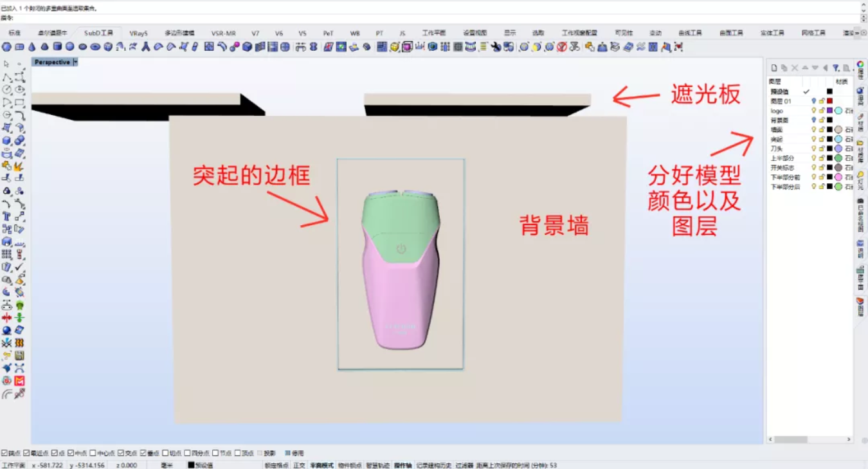Move layer up with the up-arrow icon
This screenshot has height=469, width=868.
[805, 68]
